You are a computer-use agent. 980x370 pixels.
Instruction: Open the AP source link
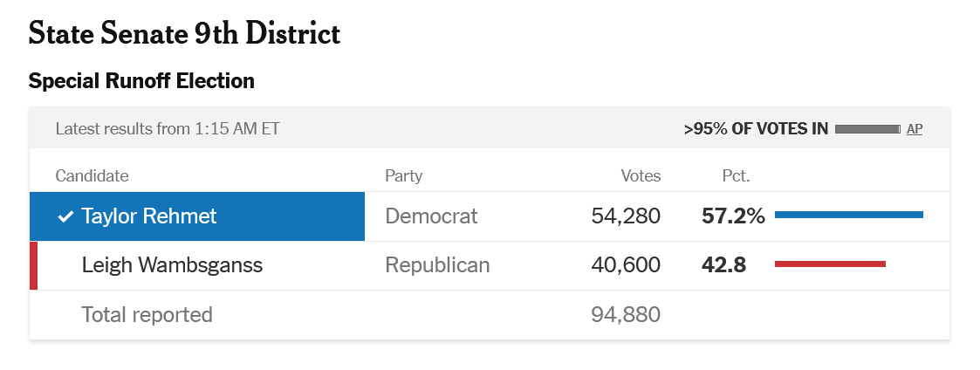[x=915, y=129]
